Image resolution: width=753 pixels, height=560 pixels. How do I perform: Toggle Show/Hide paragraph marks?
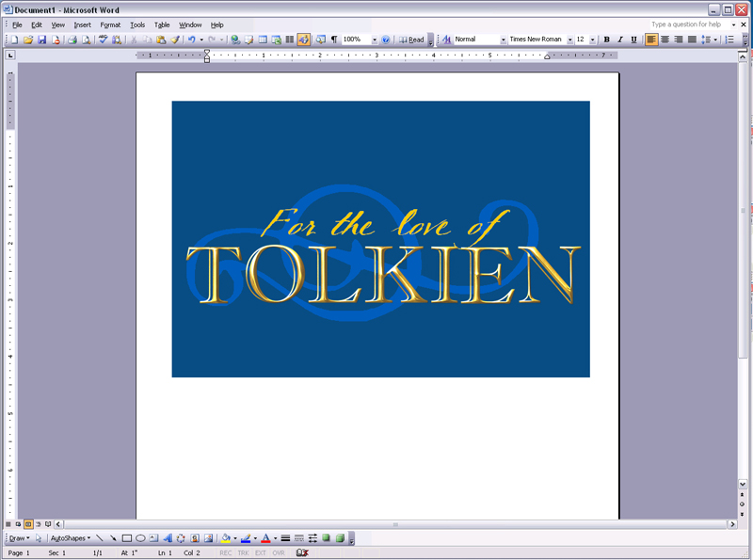click(x=334, y=40)
